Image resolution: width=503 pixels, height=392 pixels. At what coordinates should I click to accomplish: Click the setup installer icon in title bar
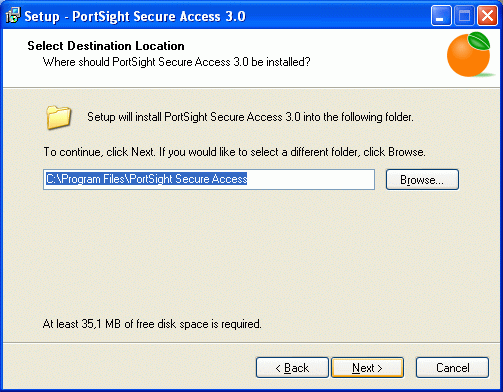(13, 16)
